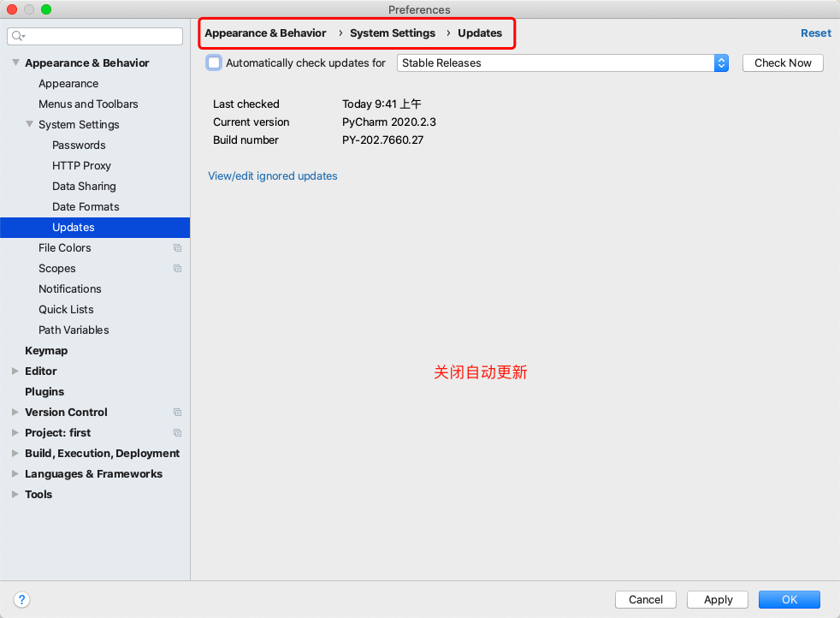Click the Check Now button
Image resolution: width=840 pixels, height=618 pixels.
(x=783, y=62)
